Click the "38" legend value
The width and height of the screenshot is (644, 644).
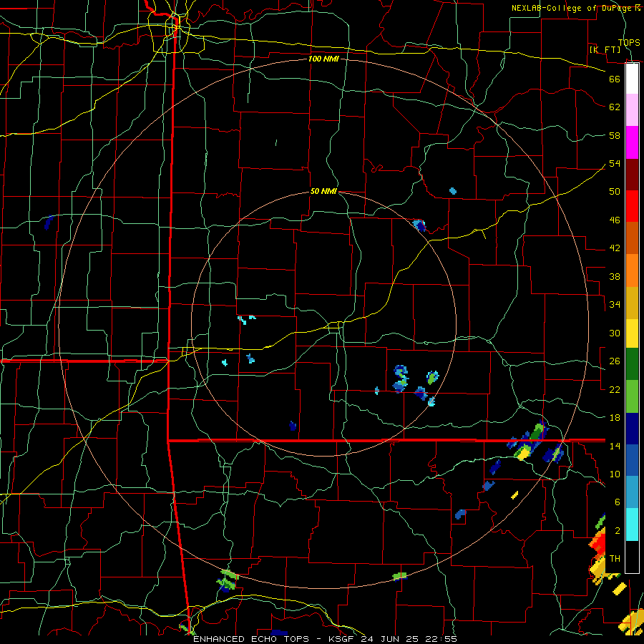615,276
